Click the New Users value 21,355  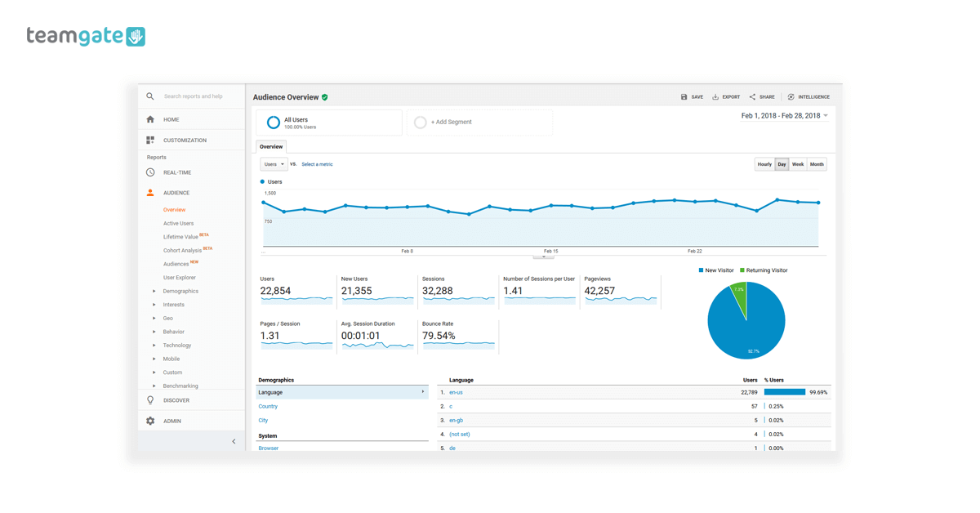(357, 291)
